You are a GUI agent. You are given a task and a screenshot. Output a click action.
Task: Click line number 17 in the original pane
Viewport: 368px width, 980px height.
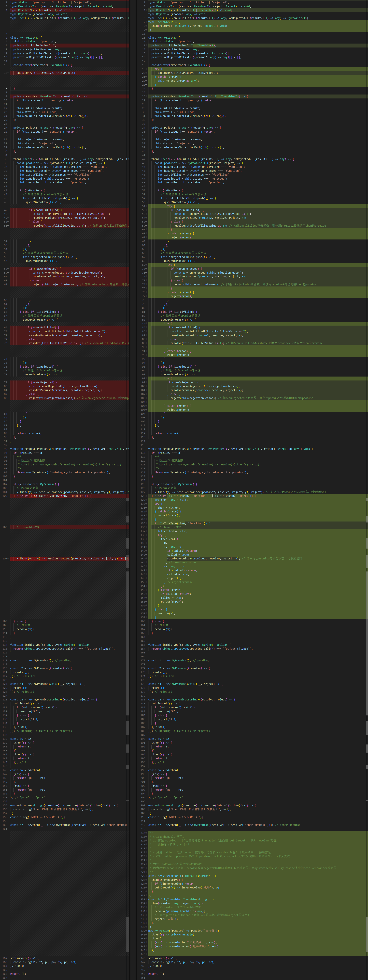click(x=5, y=88)
